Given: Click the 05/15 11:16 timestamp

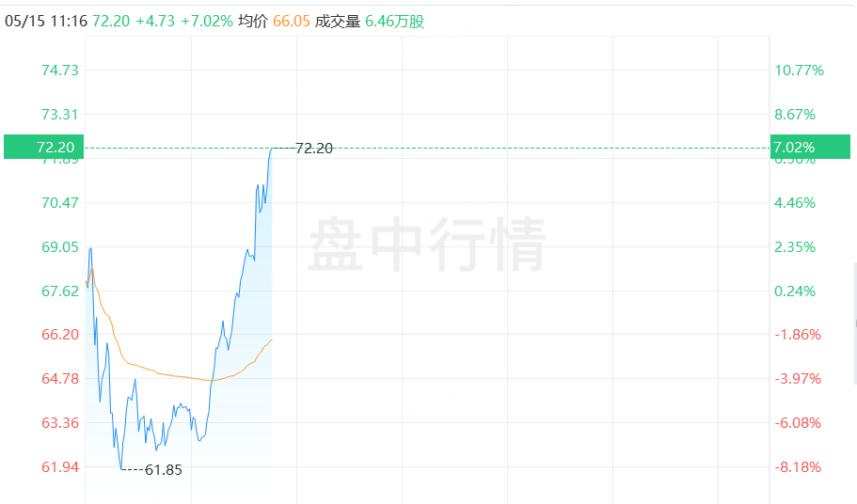Looking at the screenshot, I should 46,22.
